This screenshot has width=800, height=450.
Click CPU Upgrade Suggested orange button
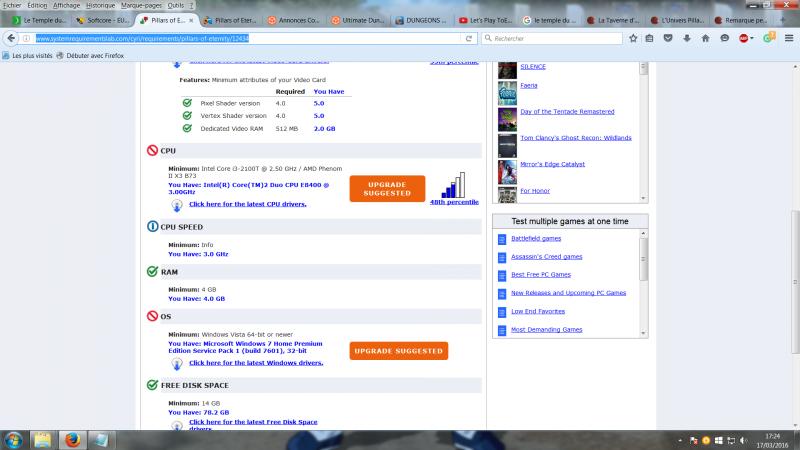pyautogui.click(x=387, y=189)
